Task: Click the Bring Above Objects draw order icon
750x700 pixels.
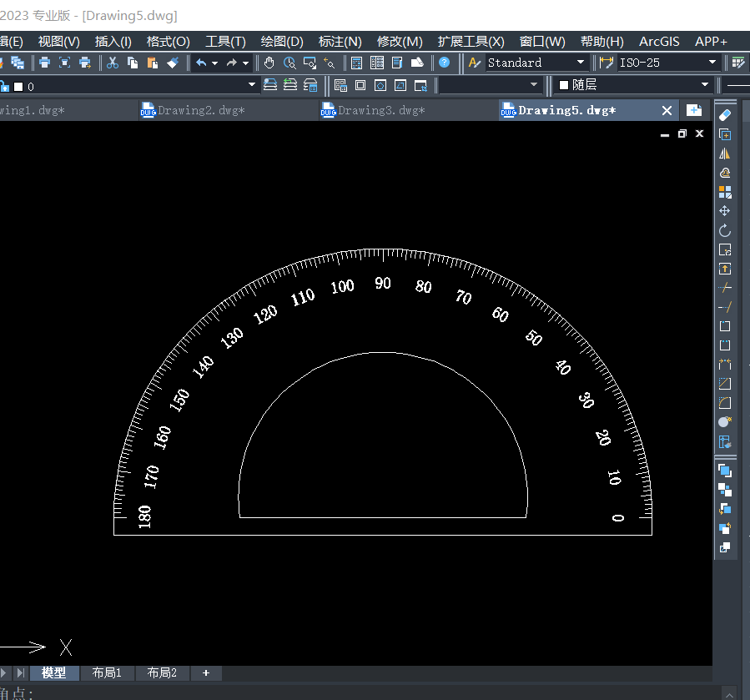Action: point(725,509)
